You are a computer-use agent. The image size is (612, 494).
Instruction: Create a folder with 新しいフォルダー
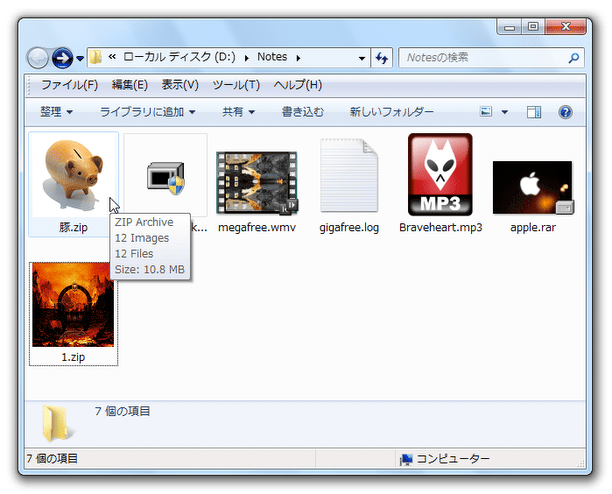391,112
